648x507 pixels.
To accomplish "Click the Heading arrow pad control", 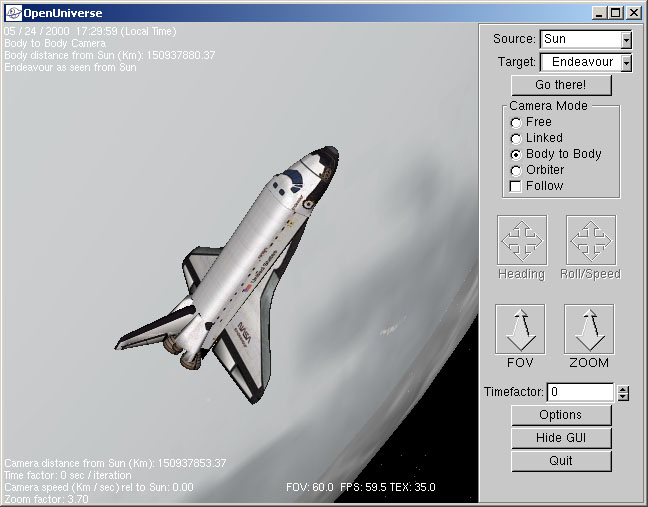I will [x=522, y=240].
